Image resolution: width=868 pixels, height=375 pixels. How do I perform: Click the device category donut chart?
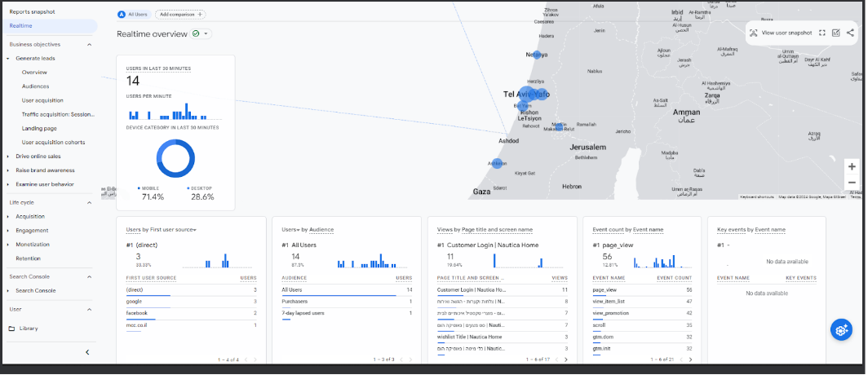pos(175,159)
